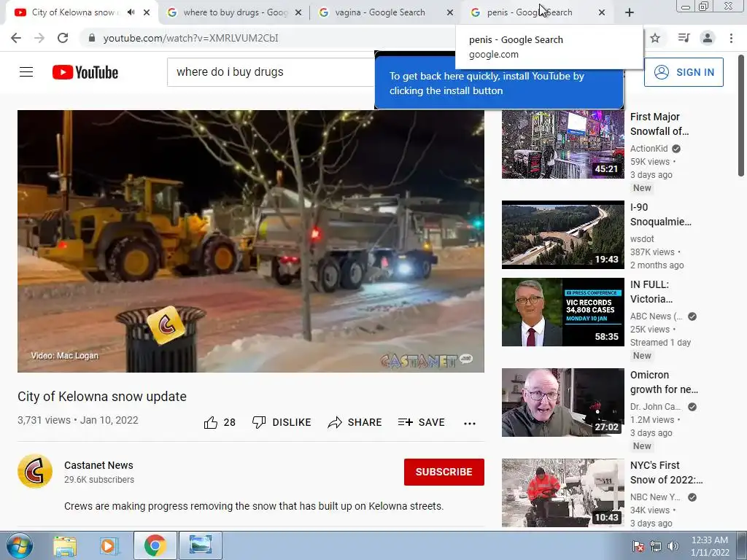
Task: Click ActionKid channel name
Action: [649, 149]
